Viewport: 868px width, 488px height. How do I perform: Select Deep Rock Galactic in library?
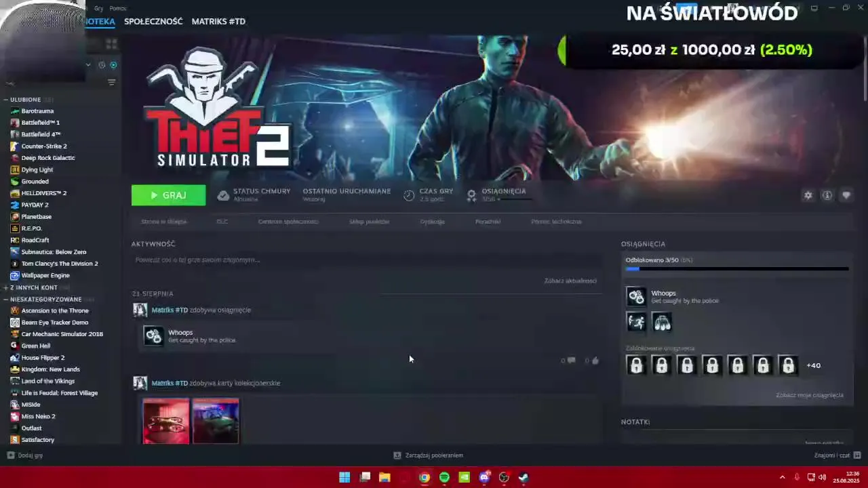(x=48, y=158)
